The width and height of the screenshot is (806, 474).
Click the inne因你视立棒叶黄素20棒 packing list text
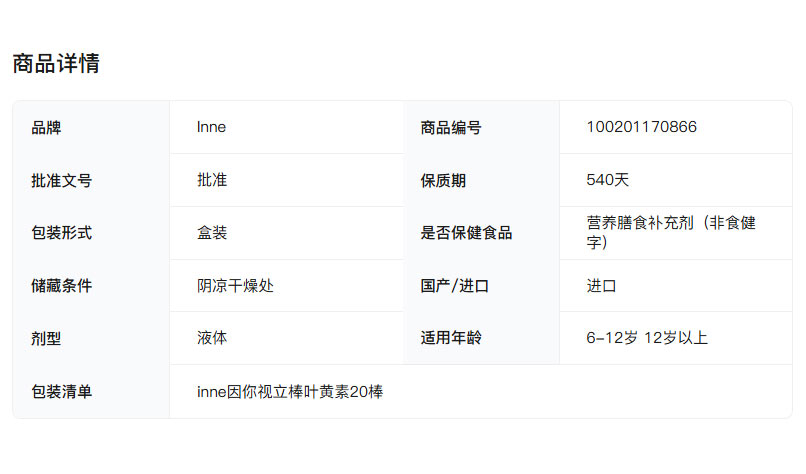(290, 392)
